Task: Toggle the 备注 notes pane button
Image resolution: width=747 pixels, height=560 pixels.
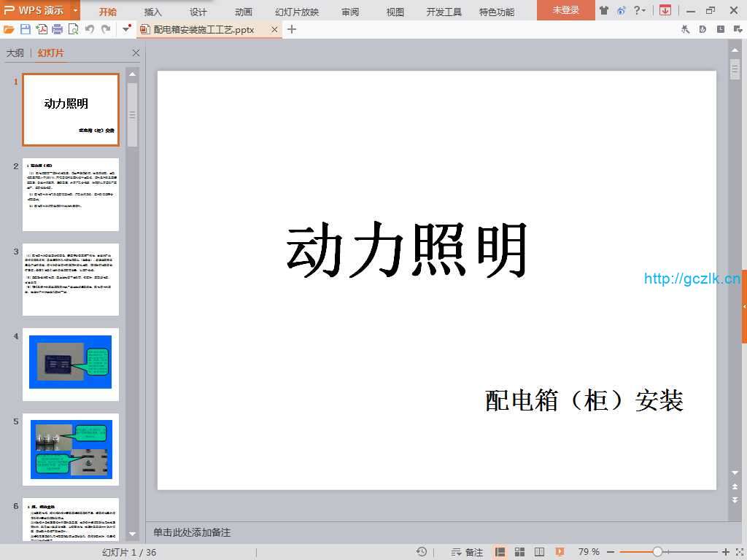Action: (468, 552)
